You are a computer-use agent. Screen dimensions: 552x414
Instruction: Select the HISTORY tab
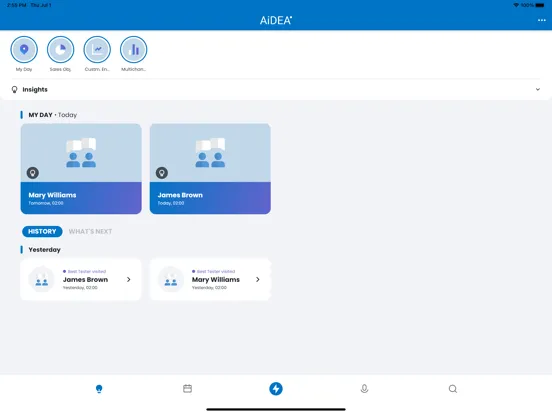click(x=42, y=231)
